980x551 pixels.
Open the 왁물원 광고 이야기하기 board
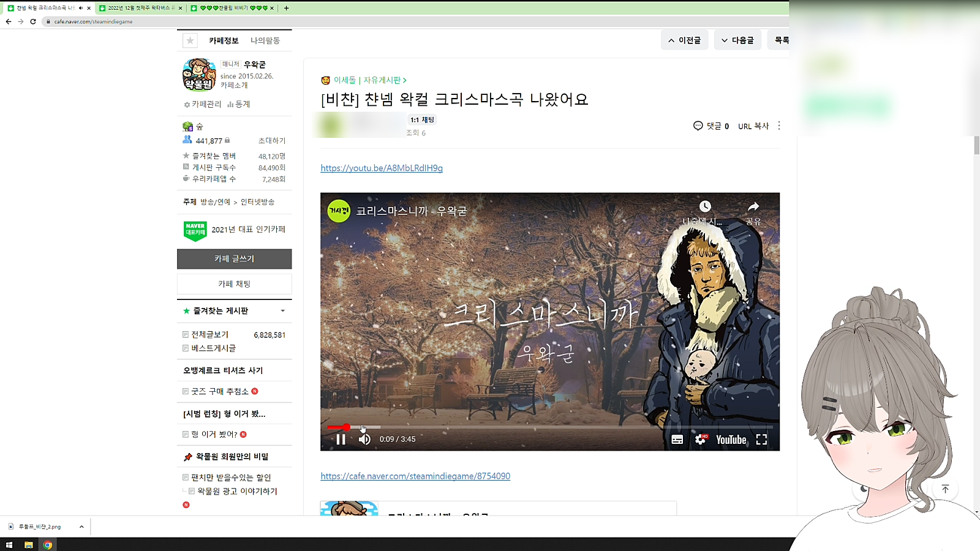tap(238, 491)
